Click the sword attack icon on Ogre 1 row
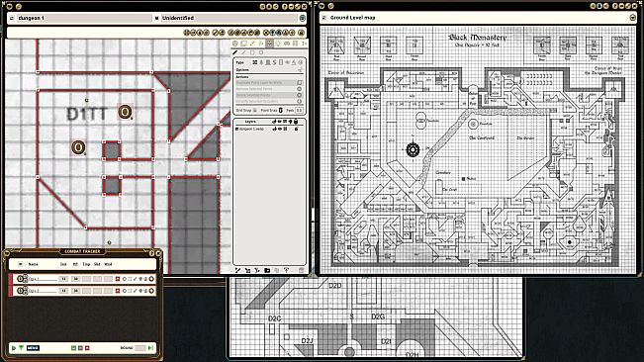 [135, 279]
